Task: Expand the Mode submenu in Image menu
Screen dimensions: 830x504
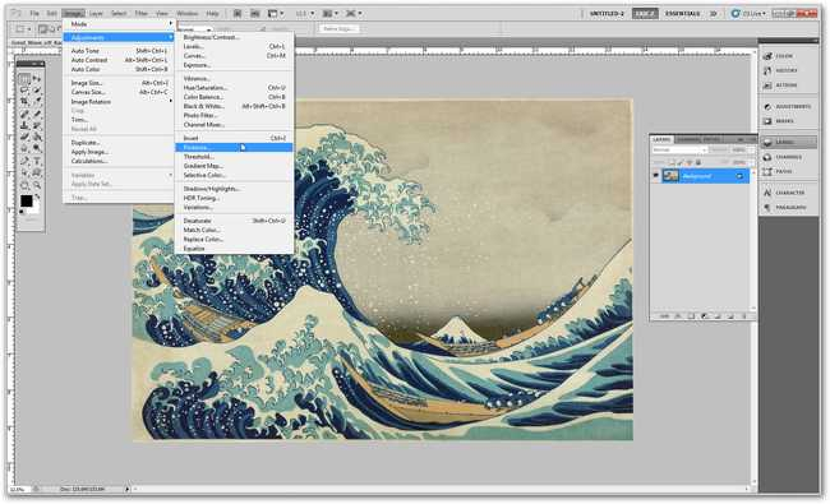Action: point(118,24)
